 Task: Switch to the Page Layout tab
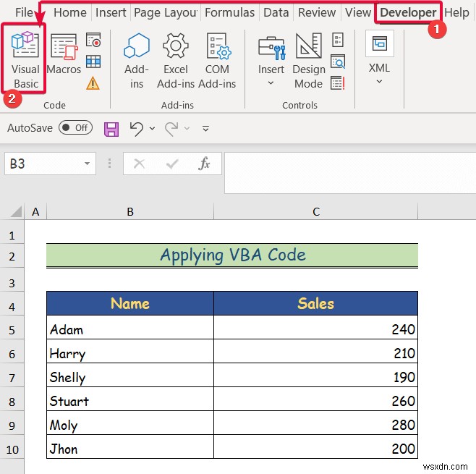[x=166, y=12]
